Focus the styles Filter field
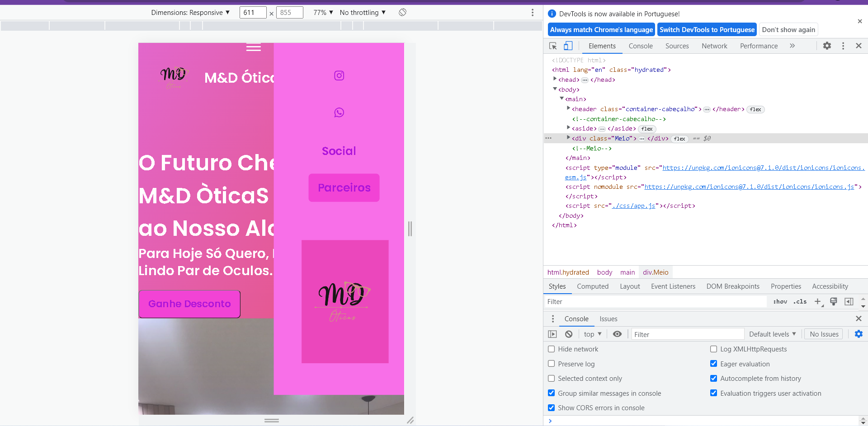 point(656,301)
